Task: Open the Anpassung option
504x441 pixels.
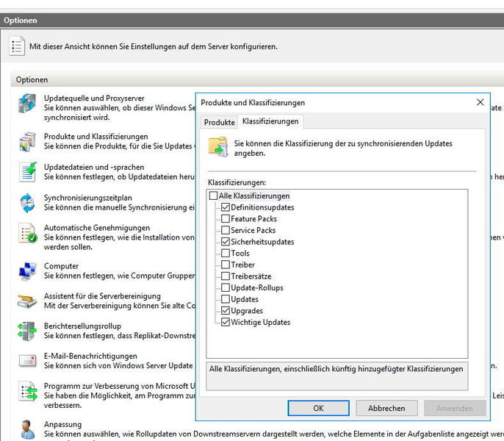Action: 62,424
